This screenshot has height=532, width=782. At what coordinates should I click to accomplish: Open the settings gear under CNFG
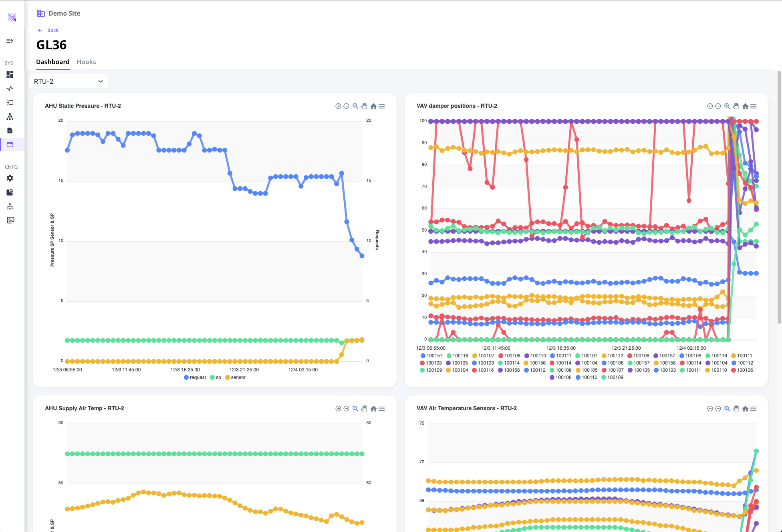(10, 178)
